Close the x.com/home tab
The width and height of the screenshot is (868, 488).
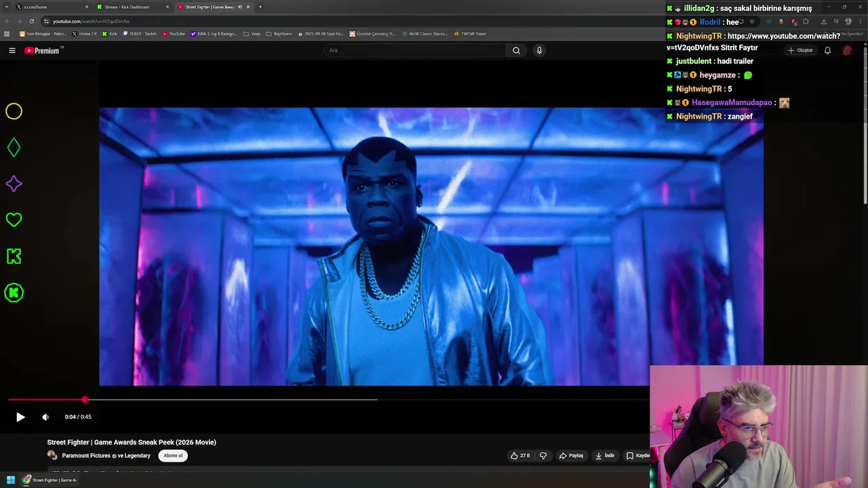point(87,7)
